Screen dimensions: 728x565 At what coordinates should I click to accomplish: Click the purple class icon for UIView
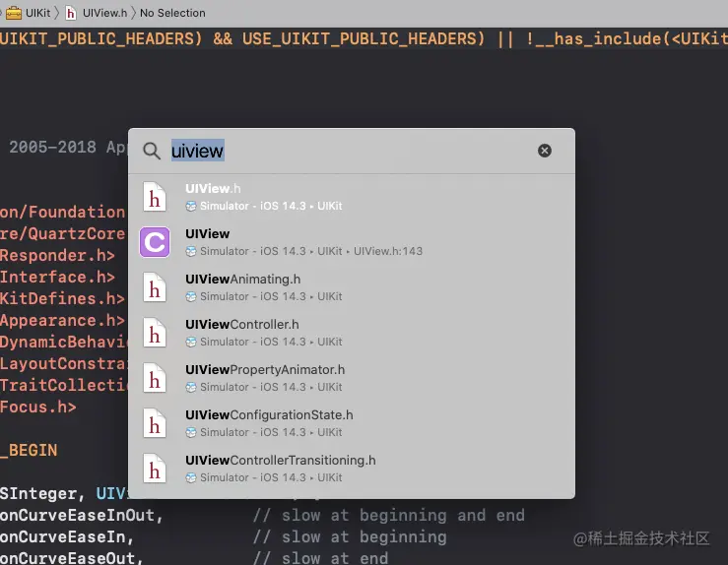coord(155,242)
